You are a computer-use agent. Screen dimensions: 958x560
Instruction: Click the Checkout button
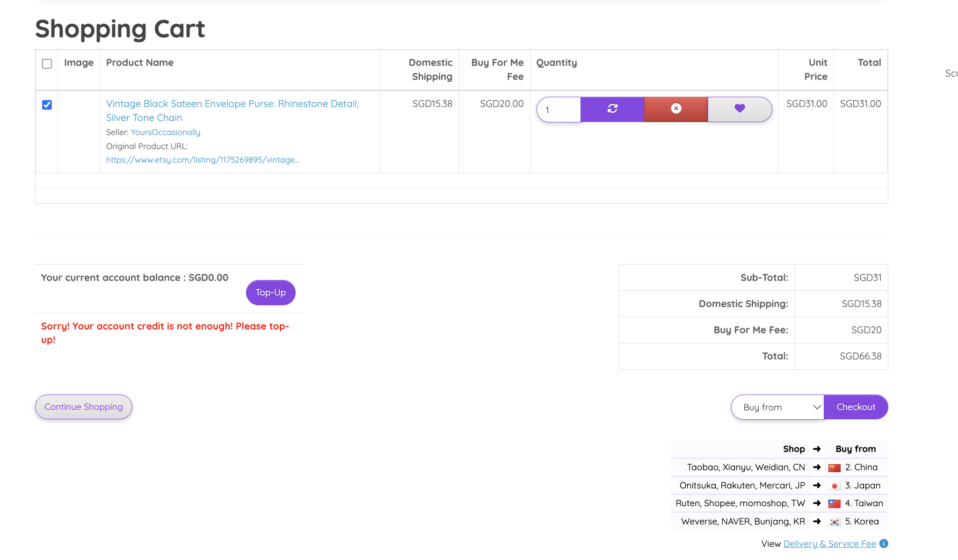[x=856, y=407]
